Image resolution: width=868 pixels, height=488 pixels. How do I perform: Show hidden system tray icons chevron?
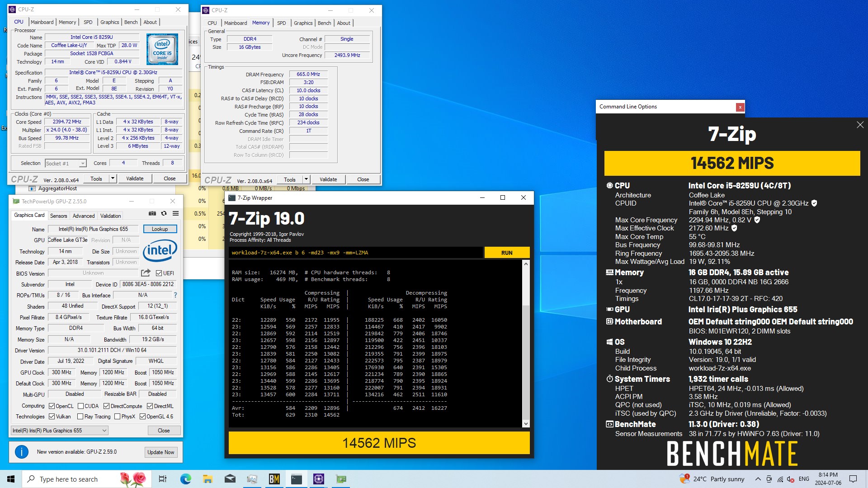point(758,479)
